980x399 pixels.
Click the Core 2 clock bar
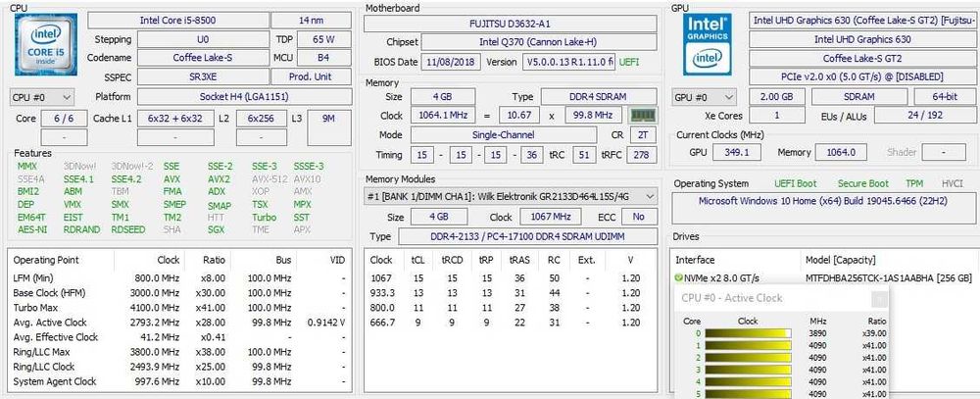pyautogui.click(x=748, y=358)
